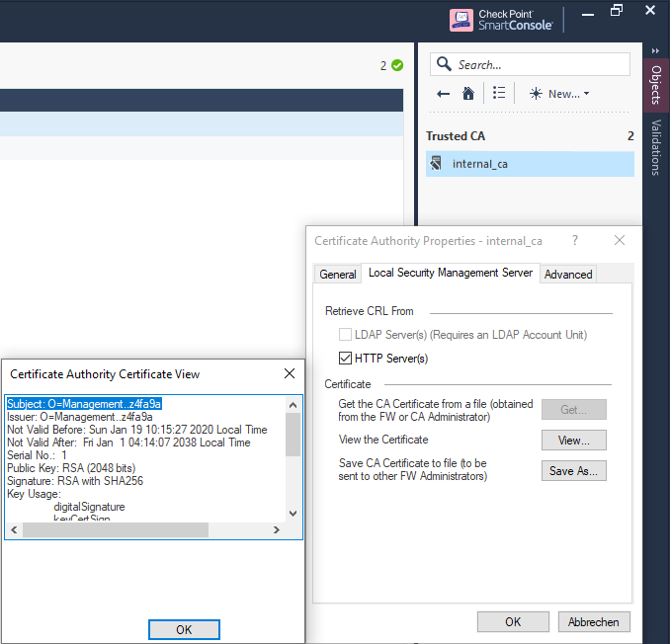The height and width of the screenshot is (644, 670).
Task: Collapse the right sidebar with double-arrow icon
Action: pyautogui.click(x=655, y=50)
